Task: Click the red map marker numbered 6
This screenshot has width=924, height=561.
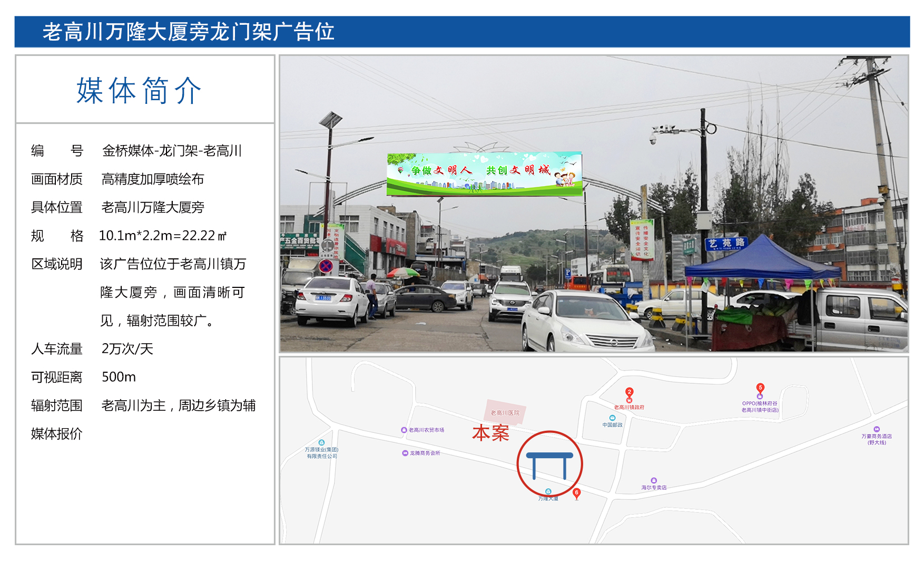Action: coord(576,493)
